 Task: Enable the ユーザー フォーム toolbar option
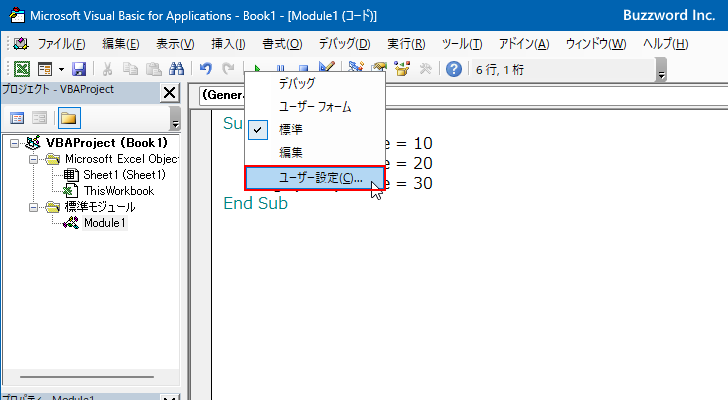(x=315, y=107)
